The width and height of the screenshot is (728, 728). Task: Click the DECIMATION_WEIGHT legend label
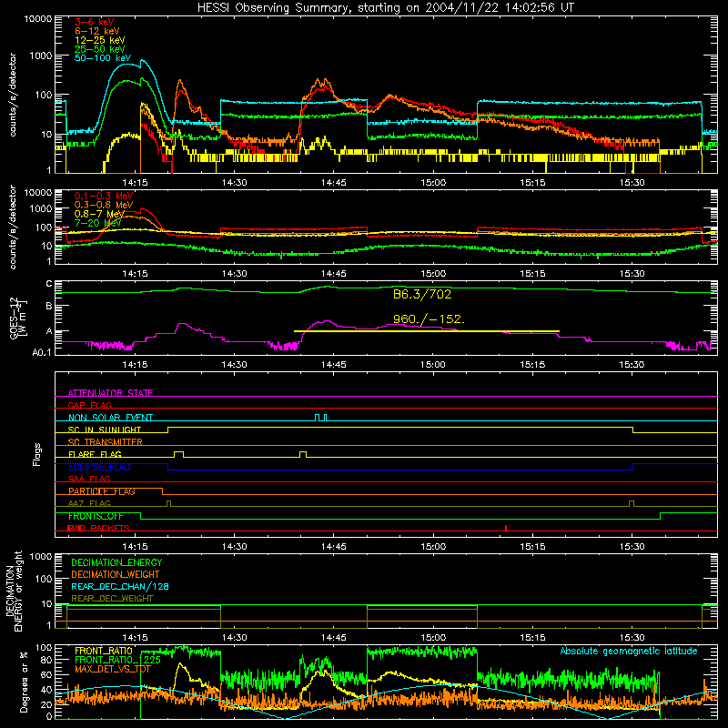point(116,574)
